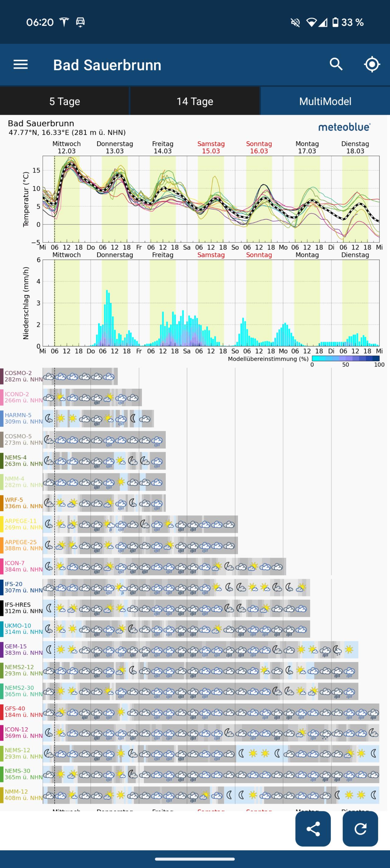The image size is (390, 868).
Task: Tap the muted sound status icon
Action: coord(295,23)
